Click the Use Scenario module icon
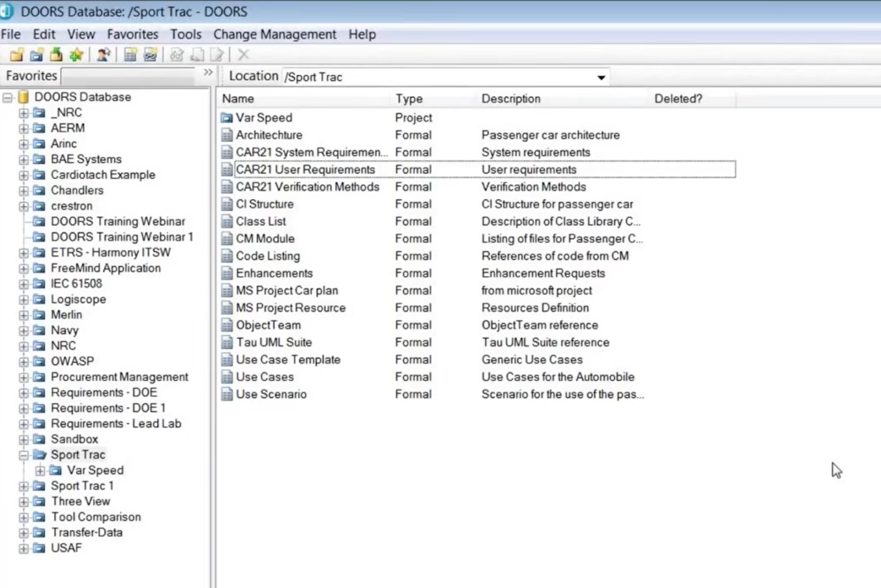Viewport: 881px width, 588px height. (x=227, y=394)
